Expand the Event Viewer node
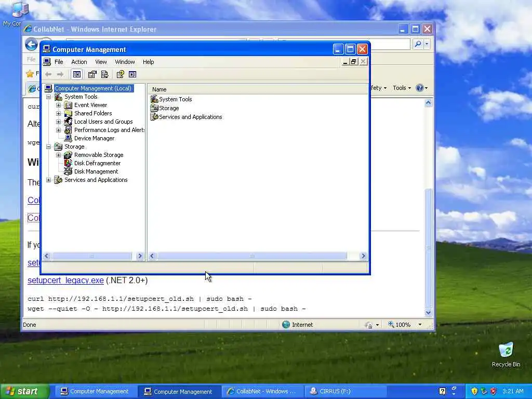 (x=58, y=105)
